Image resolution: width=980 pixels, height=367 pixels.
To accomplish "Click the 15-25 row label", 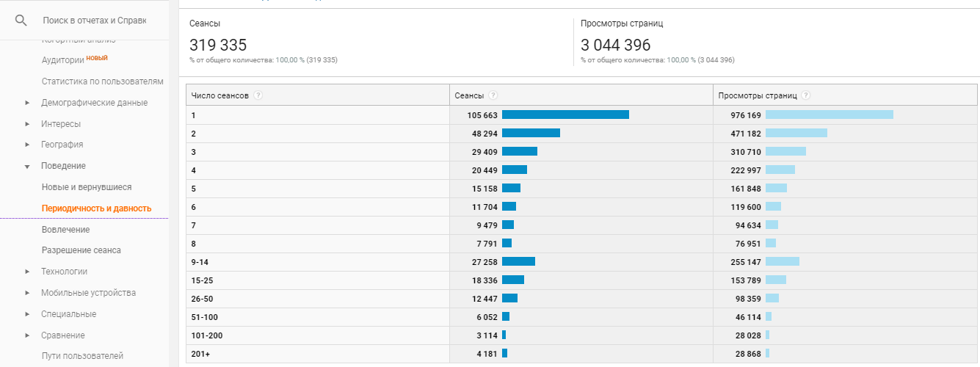I will (203, 280).
